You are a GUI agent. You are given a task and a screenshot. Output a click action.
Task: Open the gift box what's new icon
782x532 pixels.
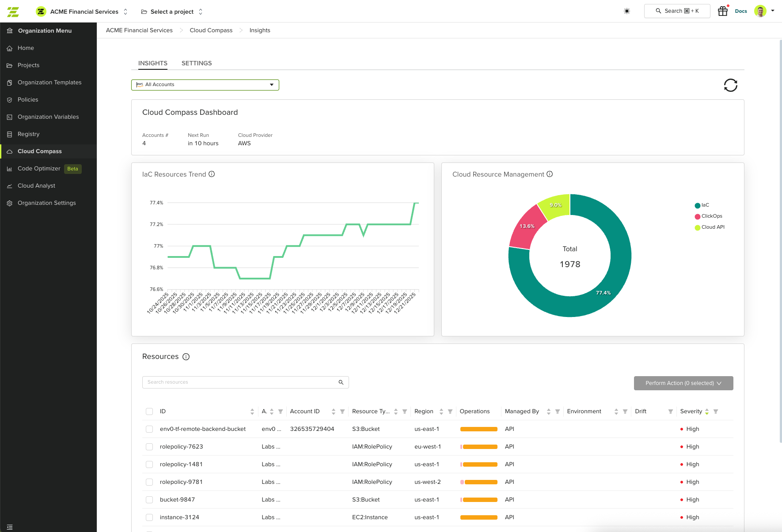point(723,11)
